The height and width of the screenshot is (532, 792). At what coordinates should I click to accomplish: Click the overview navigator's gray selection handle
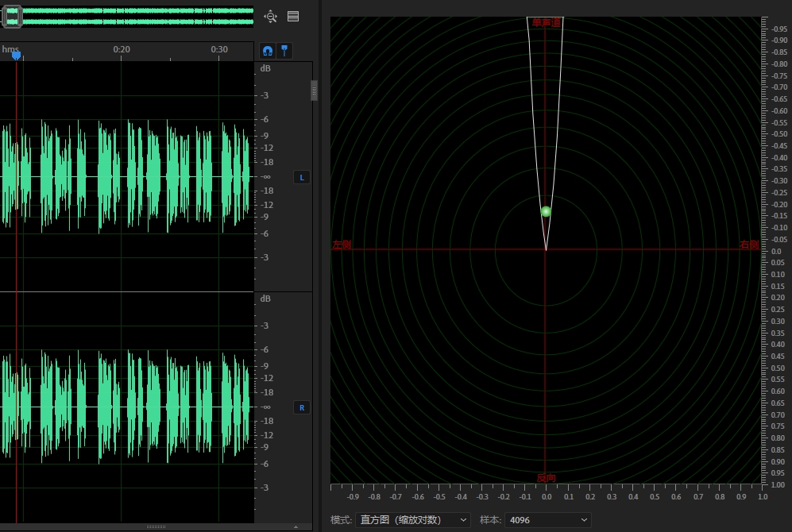pos(12,17)
